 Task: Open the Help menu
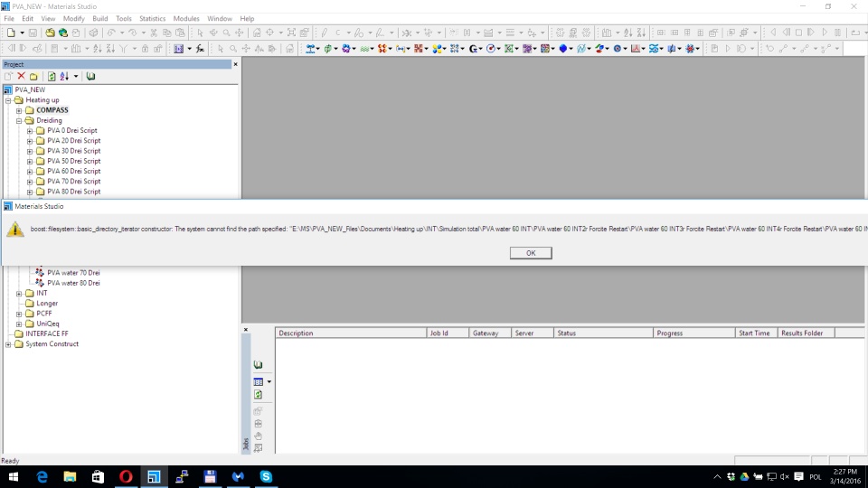(247, 19)
